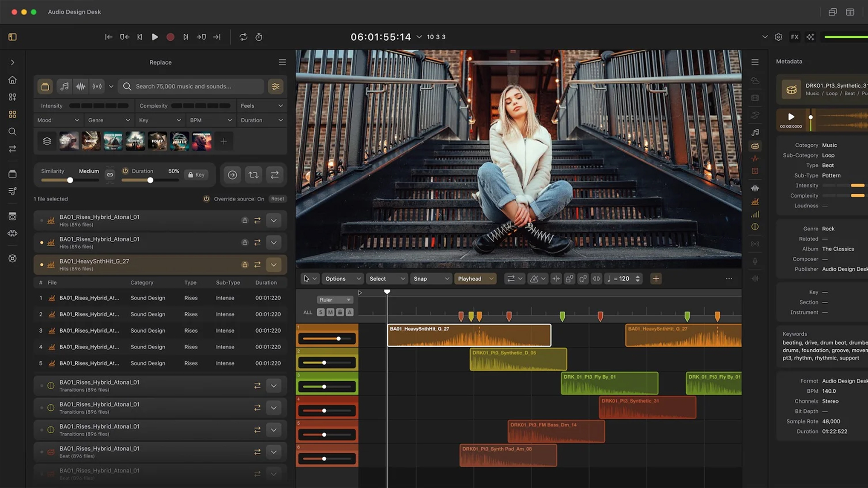868x488 pixels.
Task: Select the waveform sound-type filter icon
Action: (x=80, y=86)
